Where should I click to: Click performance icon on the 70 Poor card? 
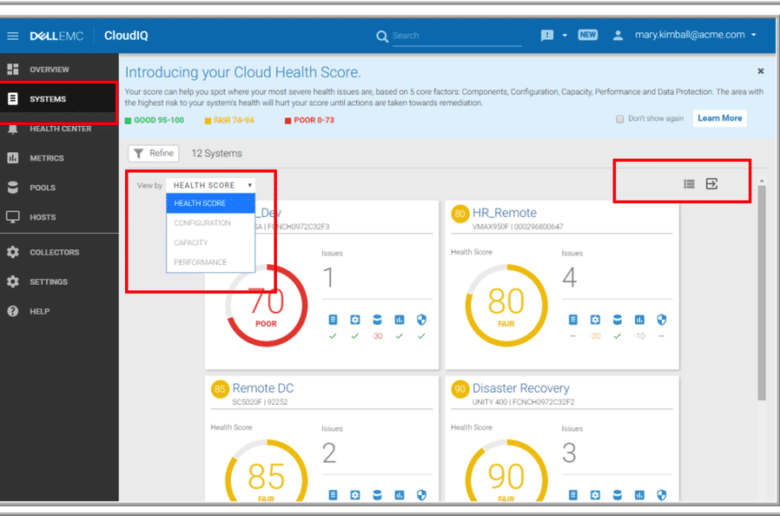tap(399, 319)
